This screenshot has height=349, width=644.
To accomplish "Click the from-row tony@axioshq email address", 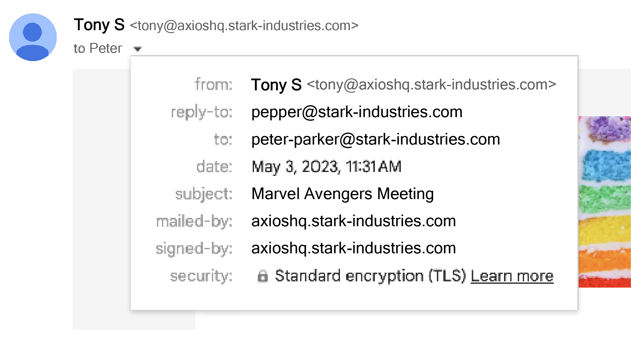I will (x=432, y=85).
